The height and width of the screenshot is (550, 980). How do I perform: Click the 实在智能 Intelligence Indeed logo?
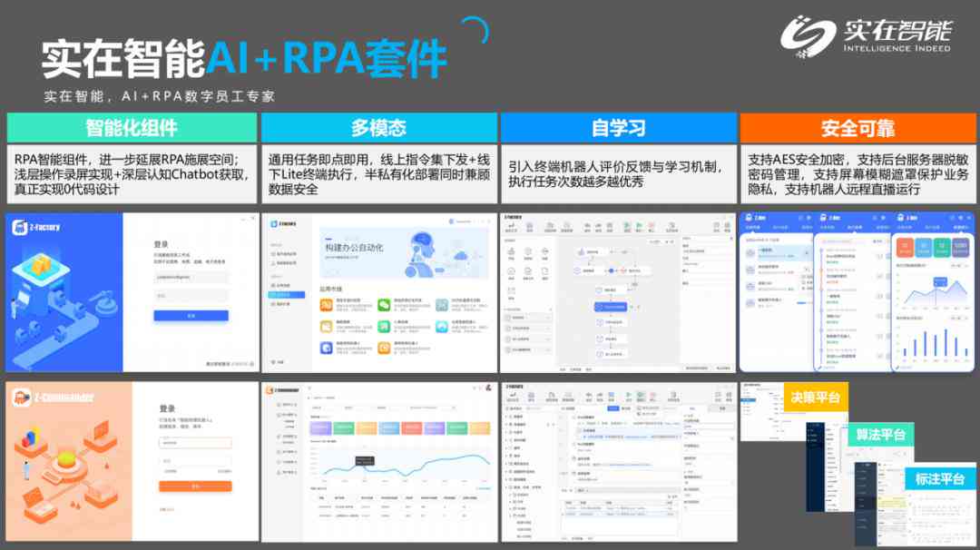[866, 37]
